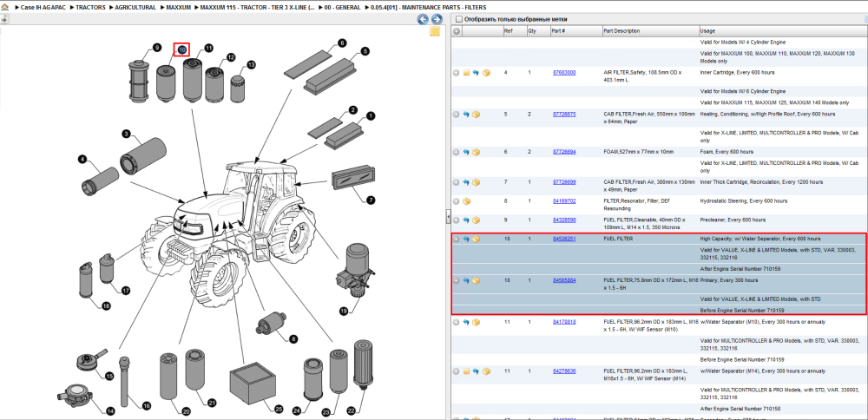Open the pin panel icon below the home icon
Image resolution: width=868 pixels, height=420 pixels.
coord(4,19)
